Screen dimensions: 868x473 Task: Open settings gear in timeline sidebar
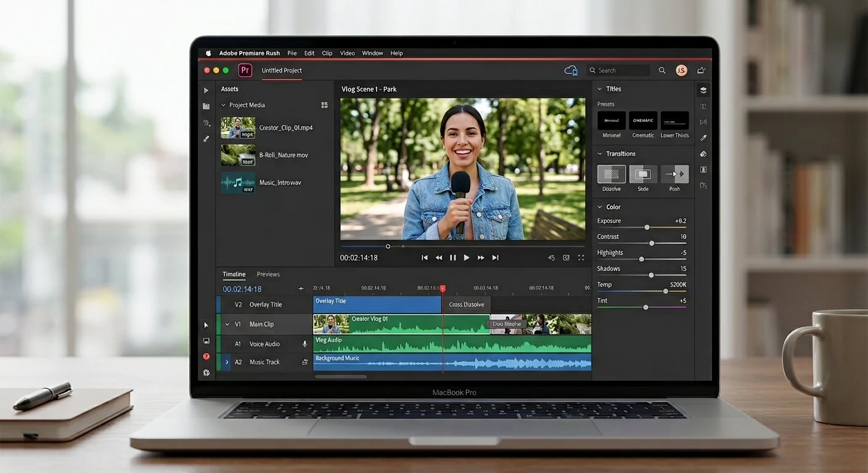[x=207, y=373]
